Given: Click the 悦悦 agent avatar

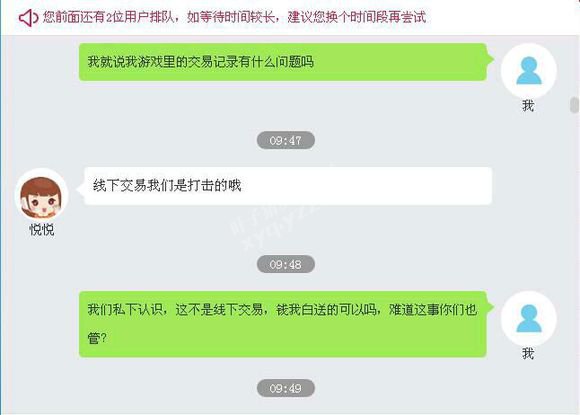Looking at the screenshot, I should [41, 195].
